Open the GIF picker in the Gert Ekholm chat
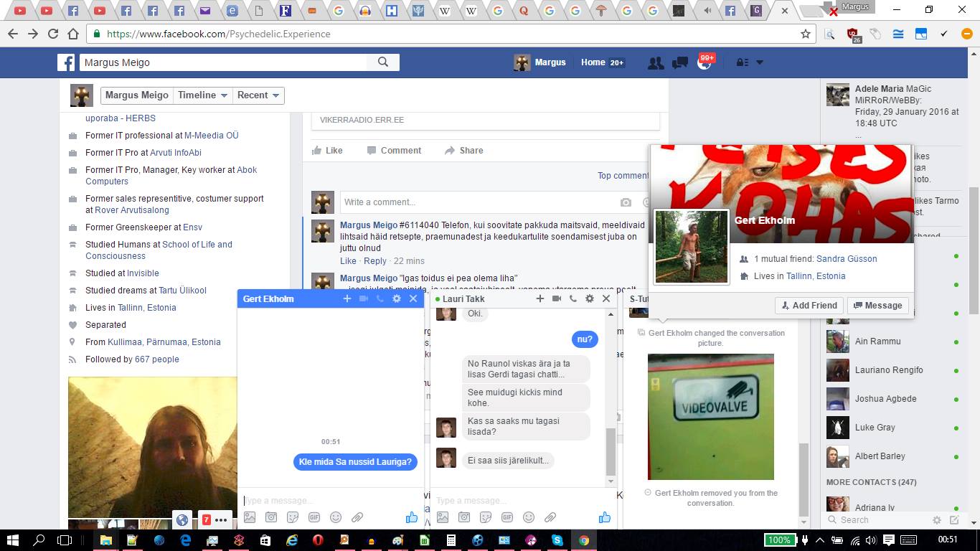This screenshot has width=980, height=551. (x=314, y=517)
